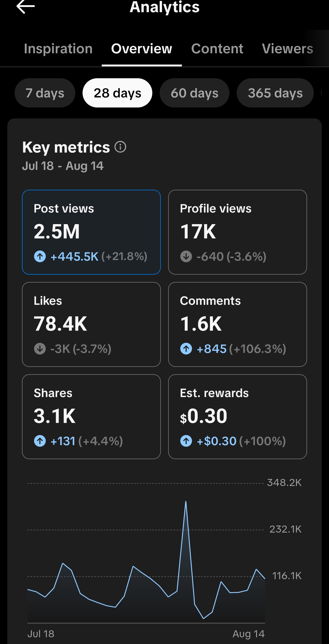329x644 pixels.
Task: Select the 28 days range
Action: 117,93
